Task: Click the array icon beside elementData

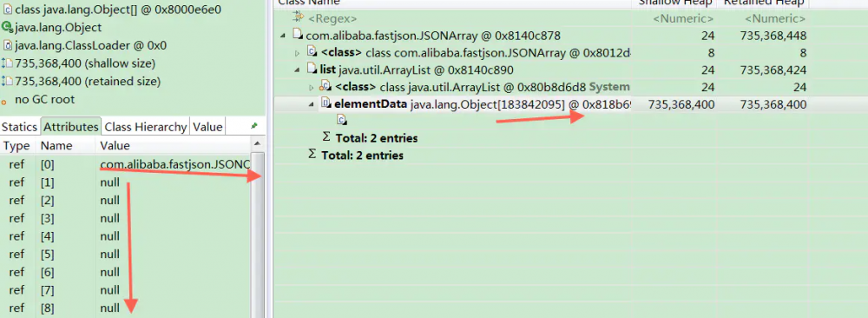Action: click(x=326, y=103)
